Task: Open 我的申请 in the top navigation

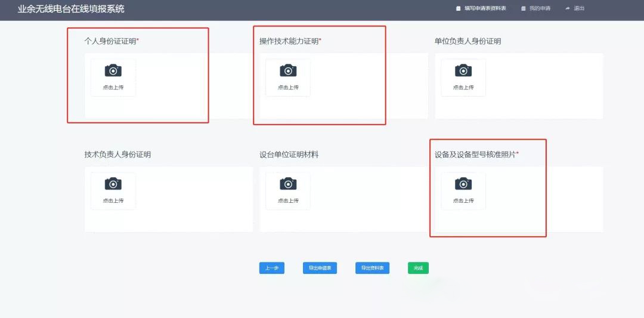Action: [x=540, y=8]
